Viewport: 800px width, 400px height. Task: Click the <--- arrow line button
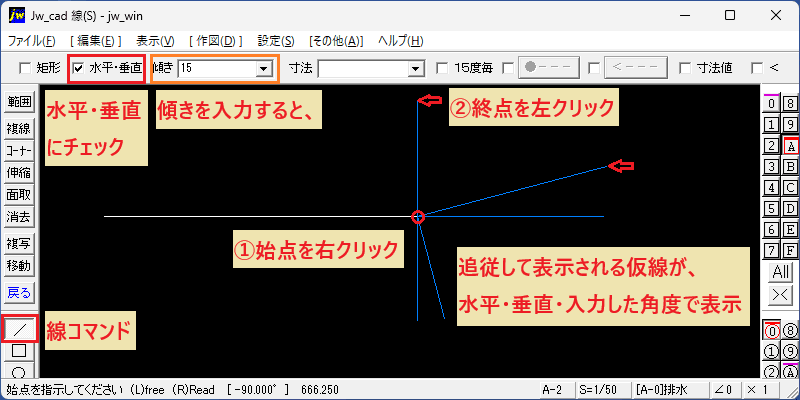(636, 67)
